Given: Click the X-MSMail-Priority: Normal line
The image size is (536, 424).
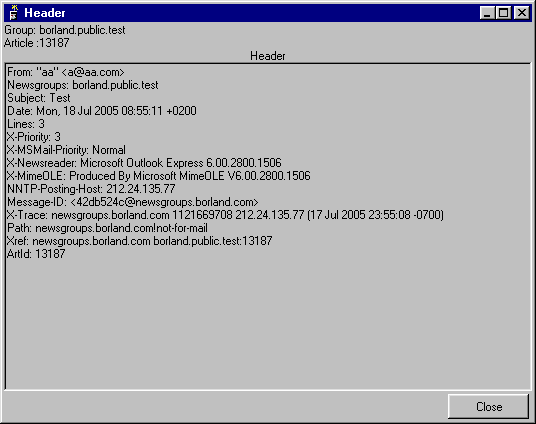Looking at the screenshot, I should (66, 150).
